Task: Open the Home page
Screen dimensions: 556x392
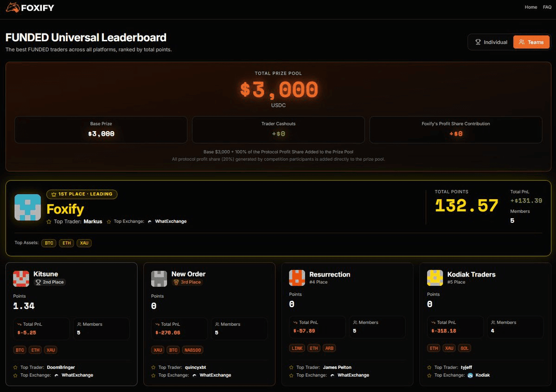Action: [x=530, y=7]
